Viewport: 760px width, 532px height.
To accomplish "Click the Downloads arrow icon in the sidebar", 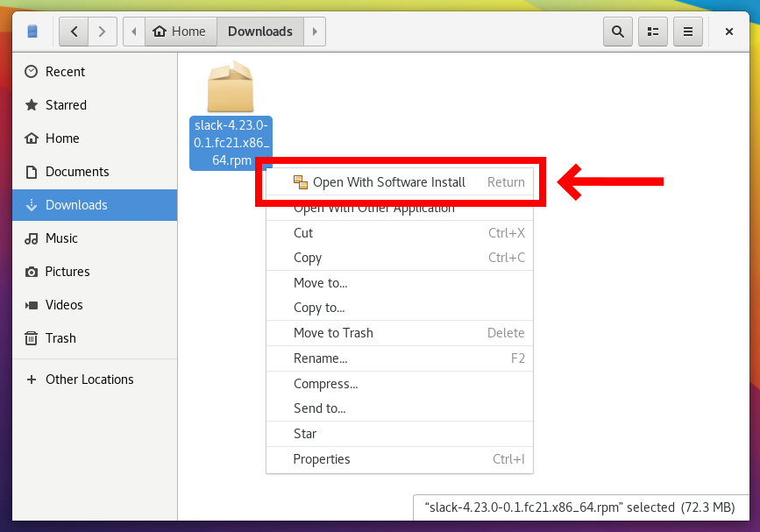I will click(x=31, y=205).
